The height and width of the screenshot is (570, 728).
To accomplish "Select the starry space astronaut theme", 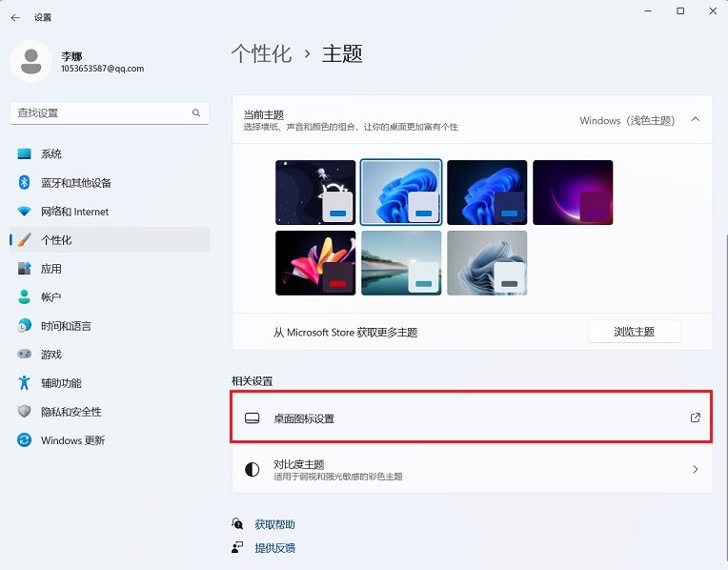I will tap(315, 193).
